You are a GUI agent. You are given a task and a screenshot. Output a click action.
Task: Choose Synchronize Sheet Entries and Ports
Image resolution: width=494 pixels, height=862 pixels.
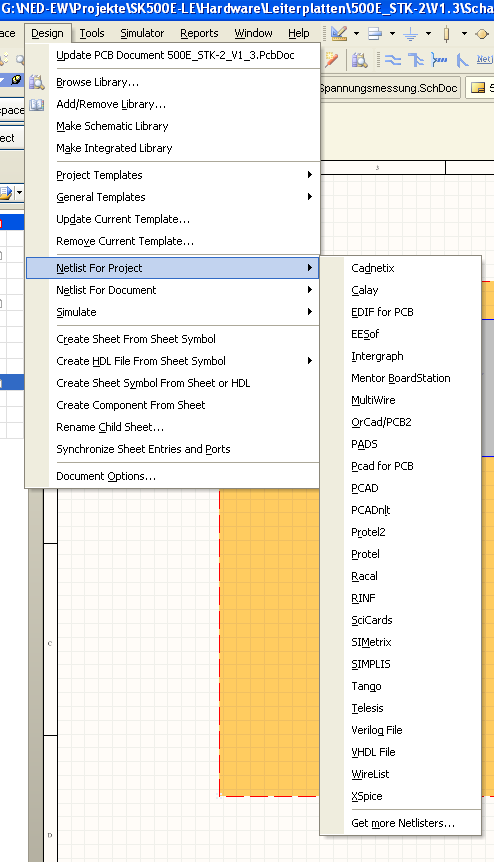click(x=173, y=449)
